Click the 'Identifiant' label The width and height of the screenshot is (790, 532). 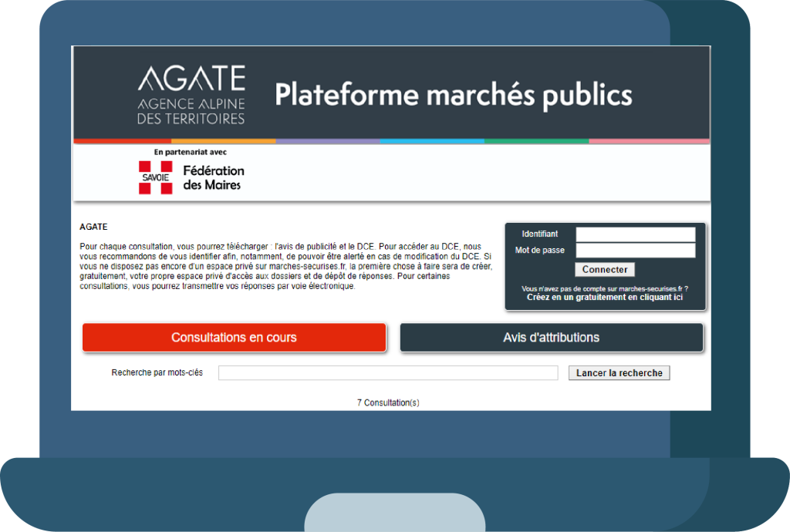(x=539, y=234)
